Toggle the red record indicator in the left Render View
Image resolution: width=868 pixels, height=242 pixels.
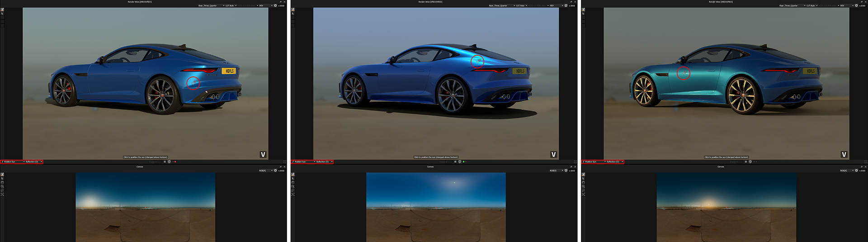175,161
